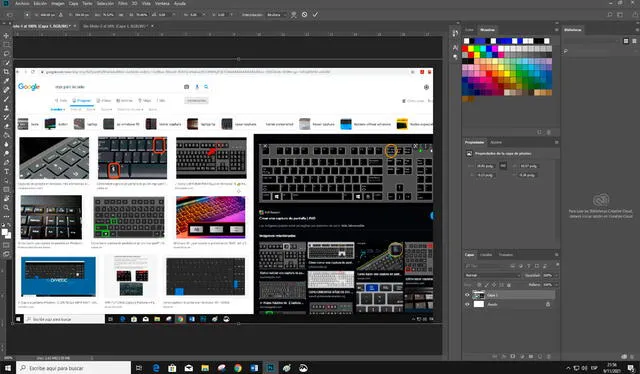Commit the transform with the checkmark
This screenshot has width=640, height=374.
315,14
